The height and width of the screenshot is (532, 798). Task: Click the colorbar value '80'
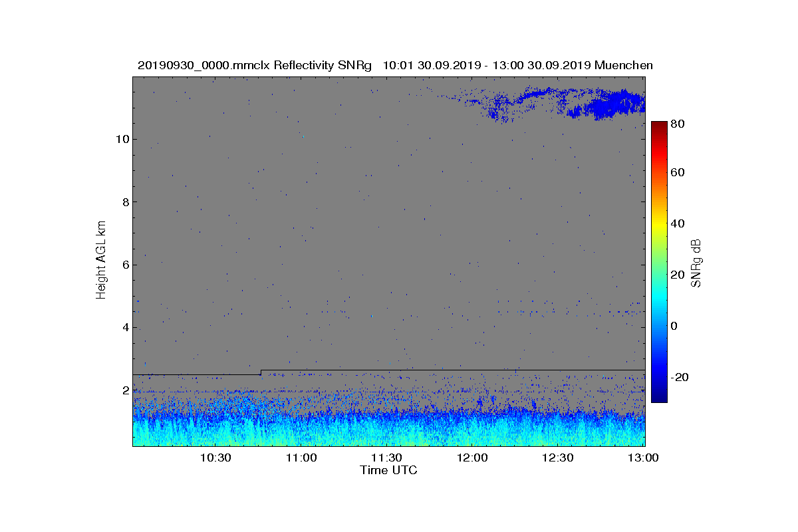tap(678, 123)
